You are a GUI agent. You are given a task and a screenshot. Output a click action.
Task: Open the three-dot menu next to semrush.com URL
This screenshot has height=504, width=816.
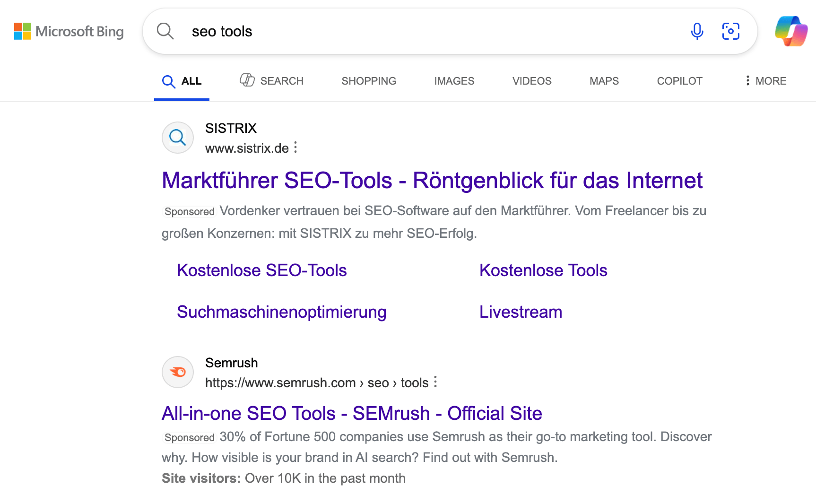(x=435, y=382)
